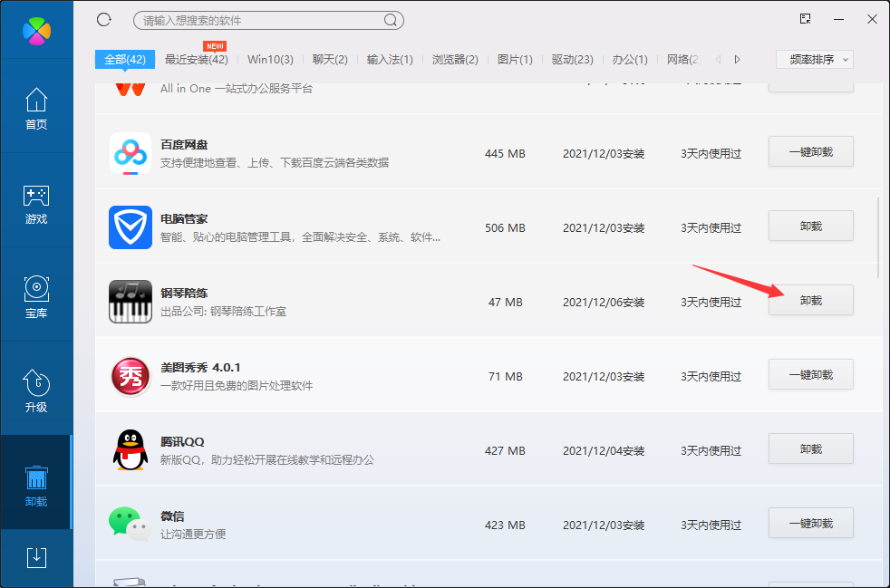Click the 47 MB size value

[505, 302]
